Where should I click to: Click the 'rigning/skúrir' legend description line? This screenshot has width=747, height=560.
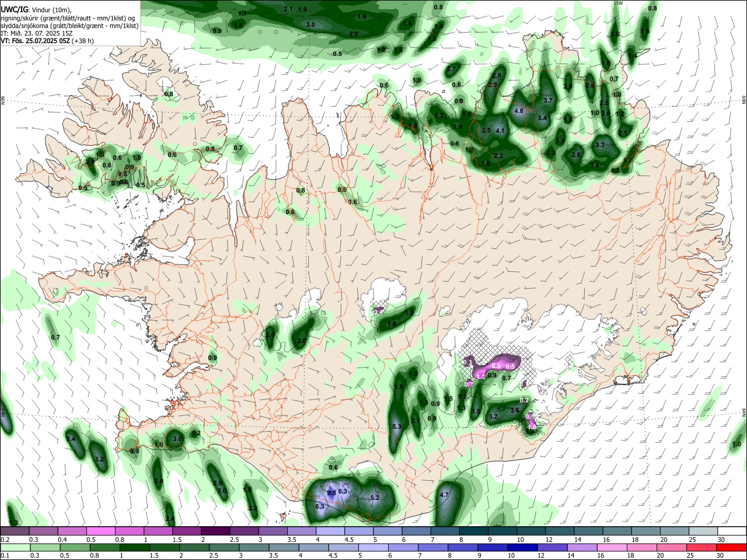pos(68,17)
